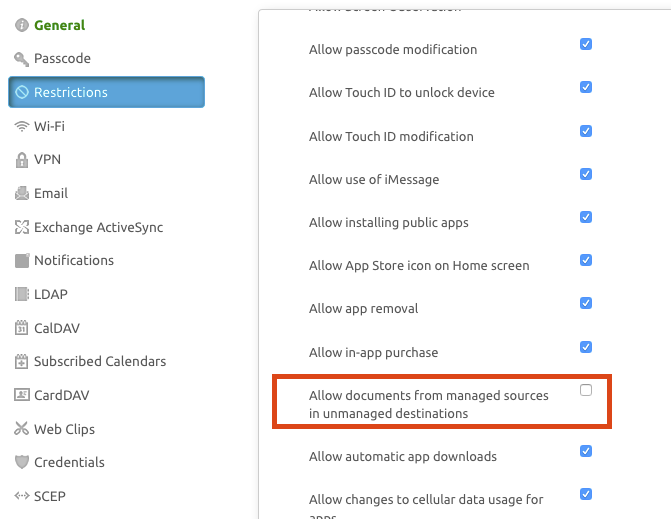The height and width of the screenshot is (519, 671).
Task: Click the General info icon
Action: coord(21,25)
